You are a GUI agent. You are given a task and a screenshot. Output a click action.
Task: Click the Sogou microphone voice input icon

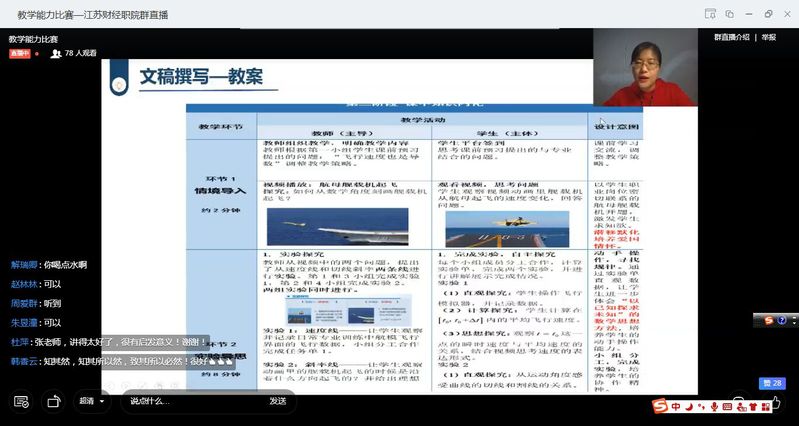coord(714,407)
